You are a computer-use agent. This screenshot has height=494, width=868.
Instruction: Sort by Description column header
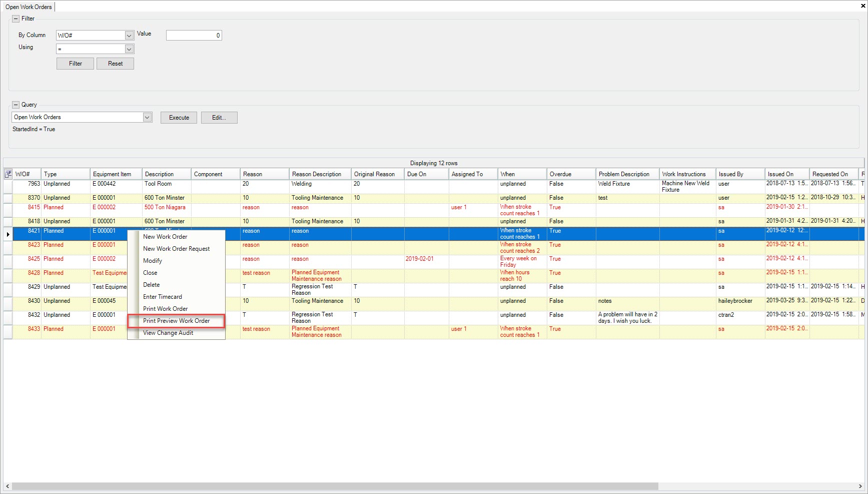pyautogui.click(x=167, y=174)
